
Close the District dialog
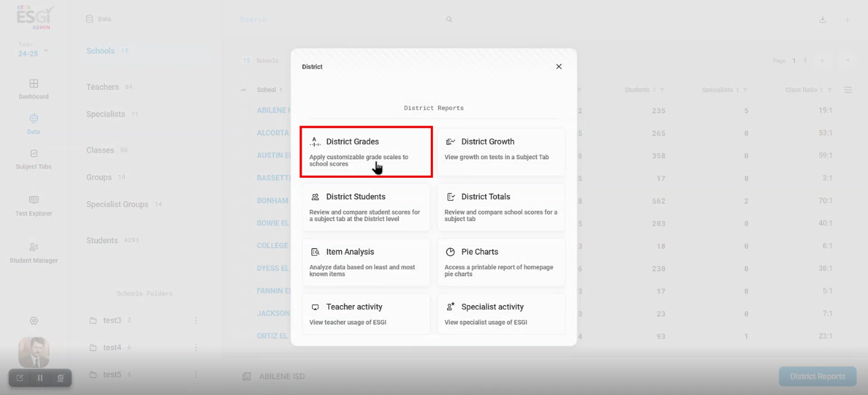[x=559, y=67]
